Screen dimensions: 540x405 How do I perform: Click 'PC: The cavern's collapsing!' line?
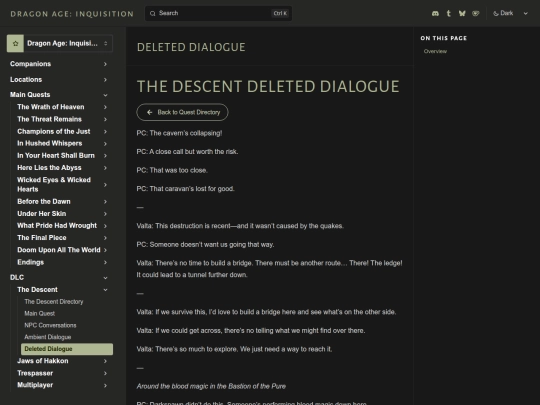pyautogui.click(x=179, y=133)
